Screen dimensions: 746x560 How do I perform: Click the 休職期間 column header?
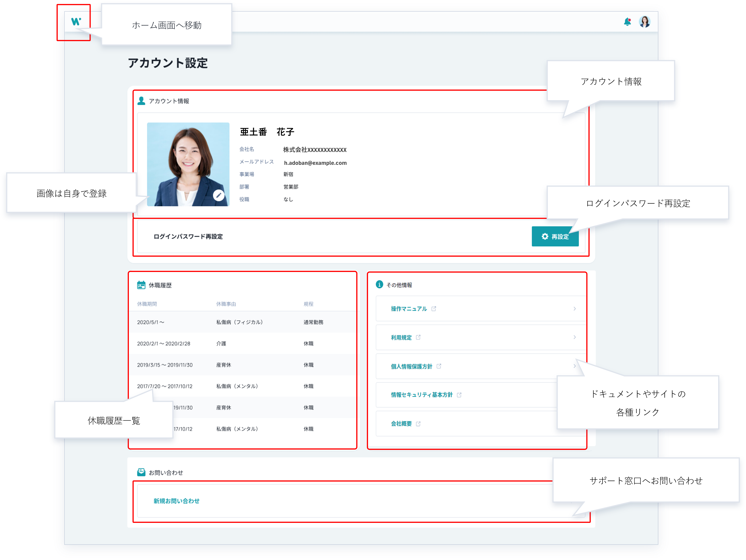pos(147,304)
